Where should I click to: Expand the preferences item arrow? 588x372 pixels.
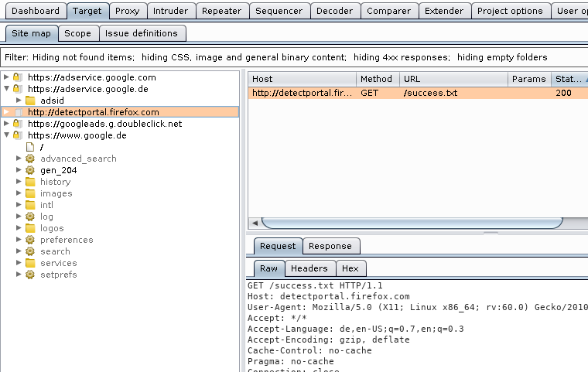point(19,240)
